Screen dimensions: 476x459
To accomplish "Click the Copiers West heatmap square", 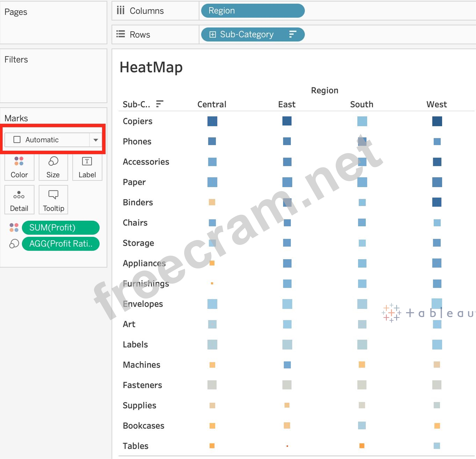I will click(437, 121).
